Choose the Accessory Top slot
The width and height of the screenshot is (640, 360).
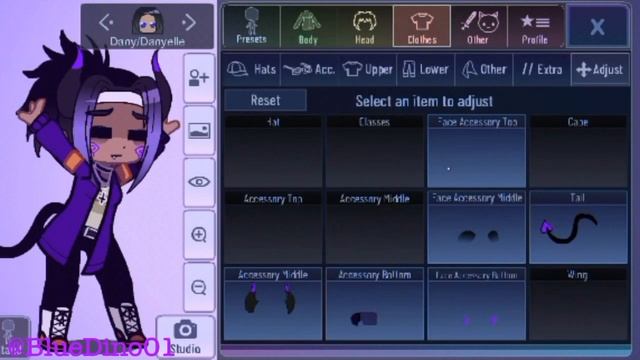pyautogui.click(x=273, y=227)
